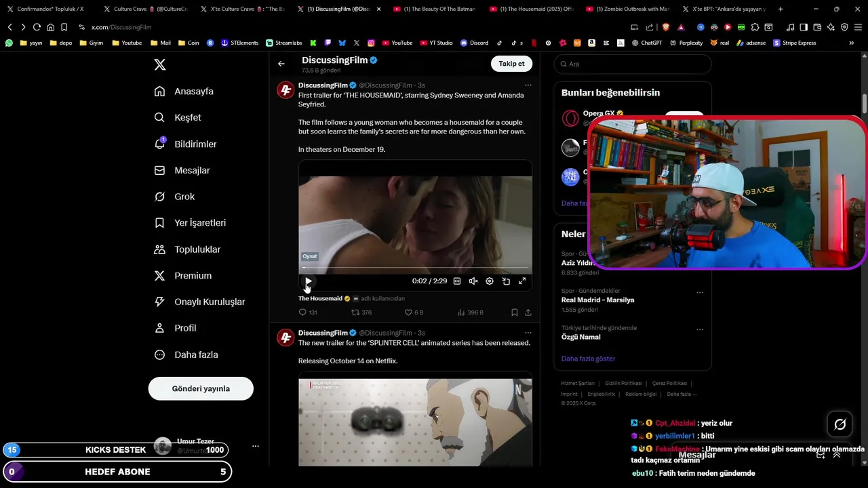
Task: Toggle captions on Housemaid video
Action: pos(457,281)
